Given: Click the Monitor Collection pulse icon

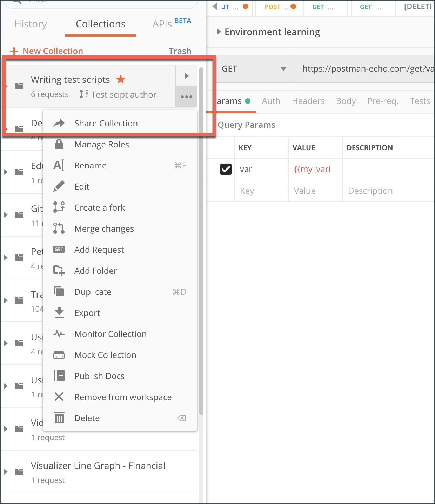Looking at the screenshot, I should pyautogui.click(x=59, y=334).
